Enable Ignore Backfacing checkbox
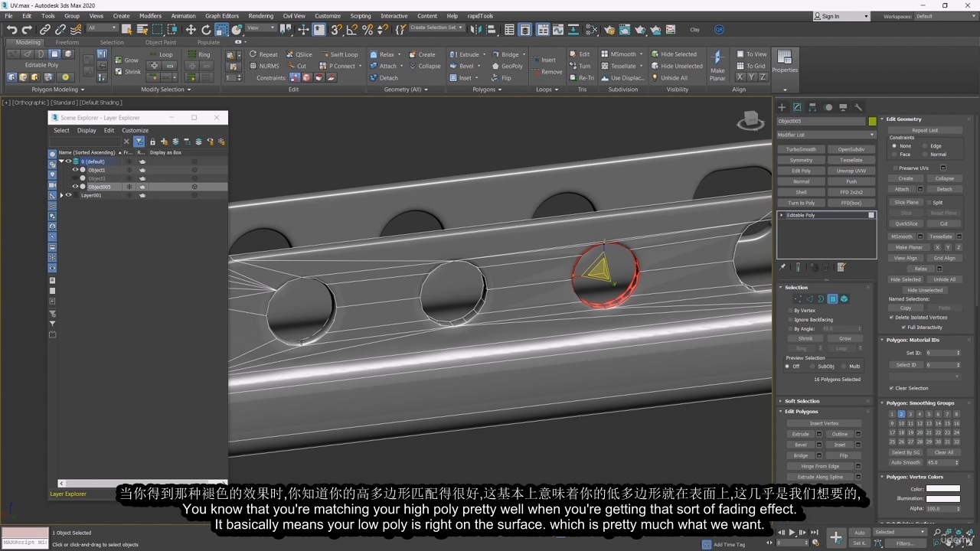980x551 pixels. [790, 320]
